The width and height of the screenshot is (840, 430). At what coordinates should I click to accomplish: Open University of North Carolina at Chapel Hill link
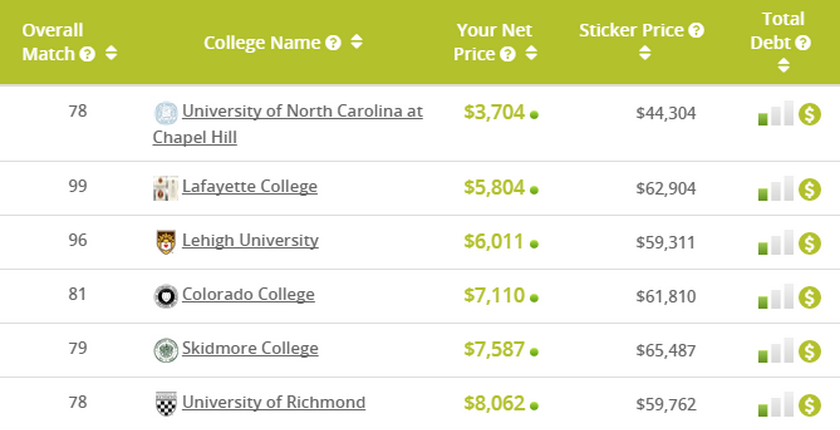288,124
